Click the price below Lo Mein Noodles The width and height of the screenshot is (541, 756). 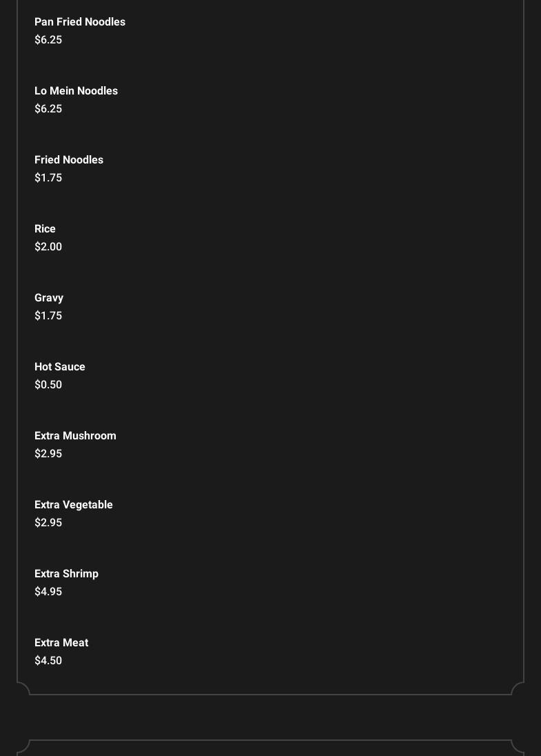tap(48, 109)
